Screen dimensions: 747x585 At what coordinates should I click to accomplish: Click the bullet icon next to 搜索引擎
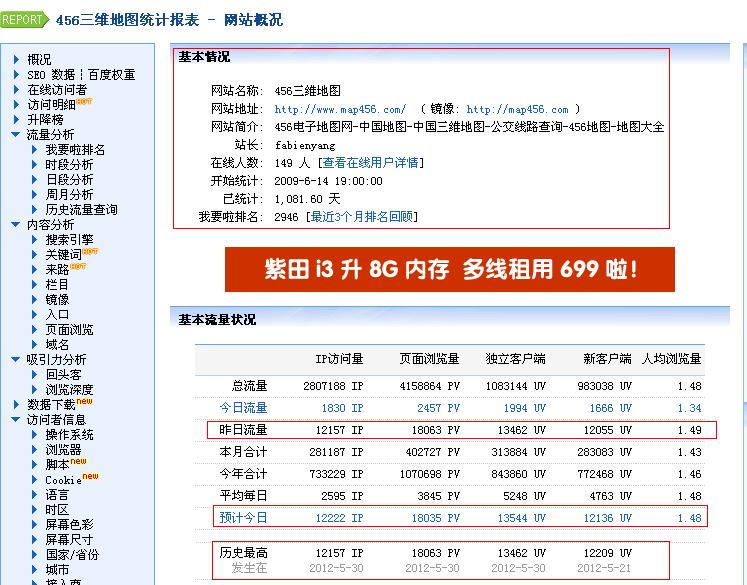click(35, 240)
